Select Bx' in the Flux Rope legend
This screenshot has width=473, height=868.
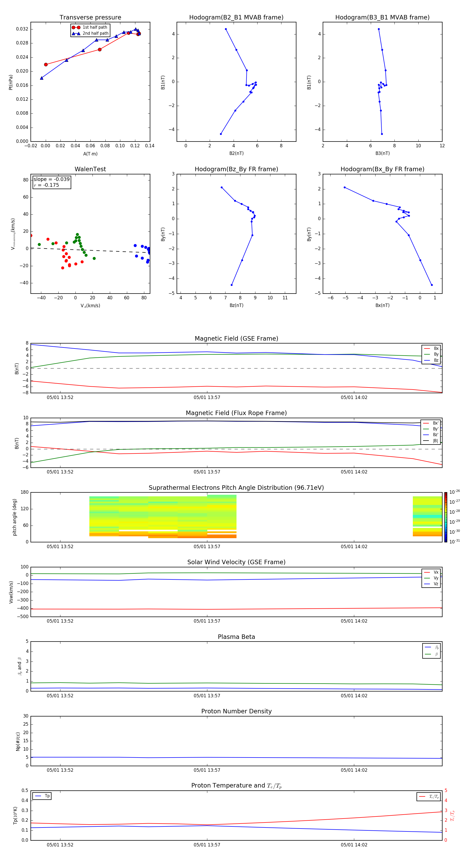pos(431,423)
